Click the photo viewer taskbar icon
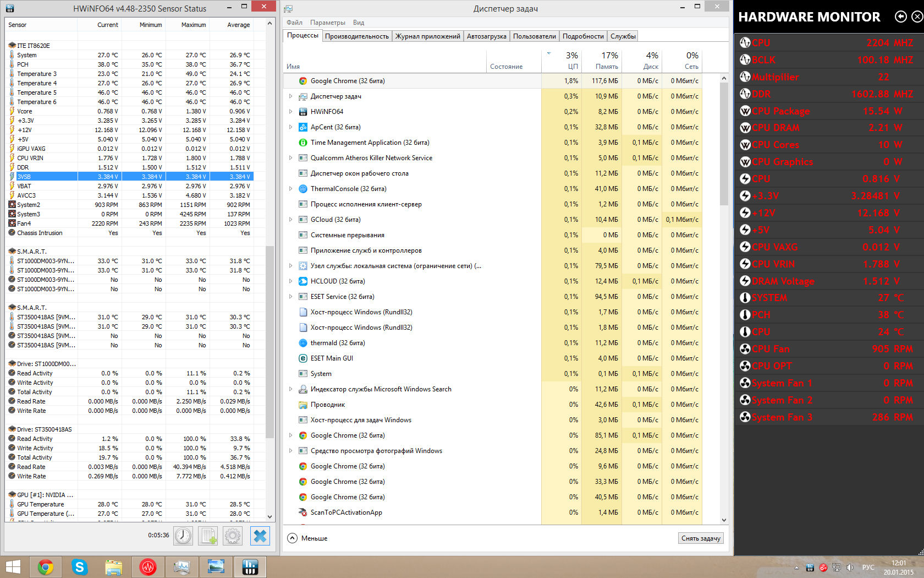 point(216,567)
